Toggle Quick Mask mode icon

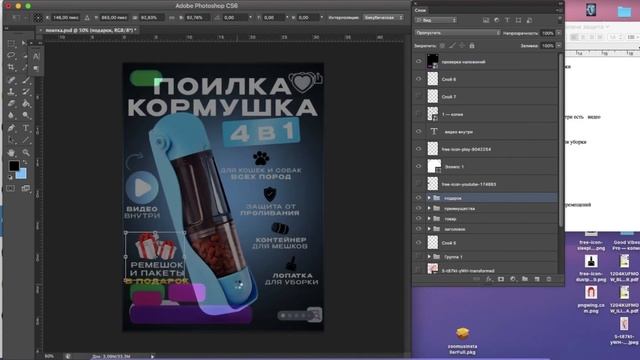(x=11, y=188)
